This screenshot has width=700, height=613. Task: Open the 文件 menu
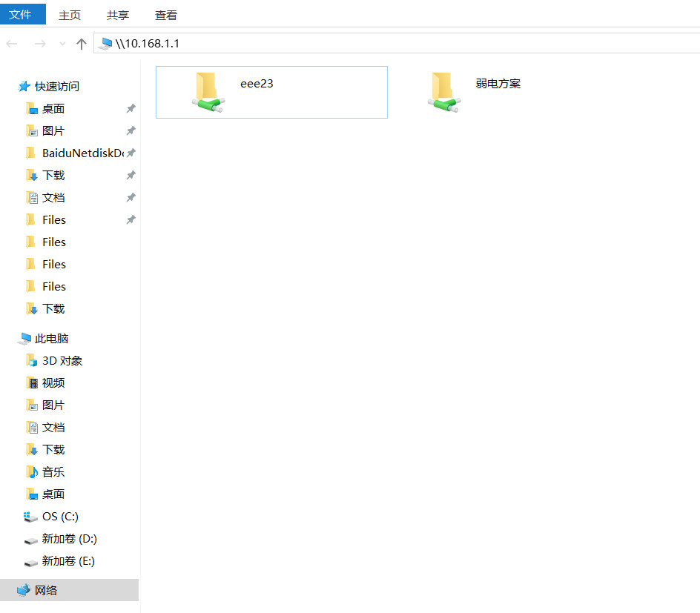coord(22,13)
